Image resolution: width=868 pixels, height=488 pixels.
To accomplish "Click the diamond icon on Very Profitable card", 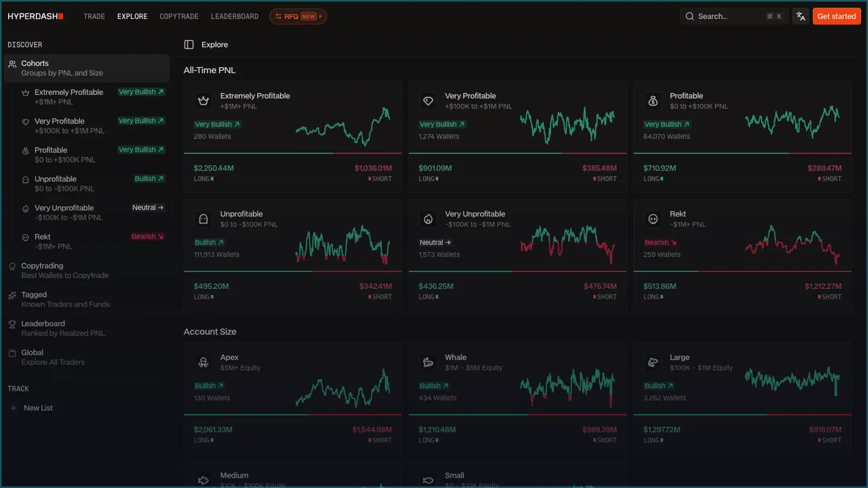I will pyautogui.click(x=428, y=101).
